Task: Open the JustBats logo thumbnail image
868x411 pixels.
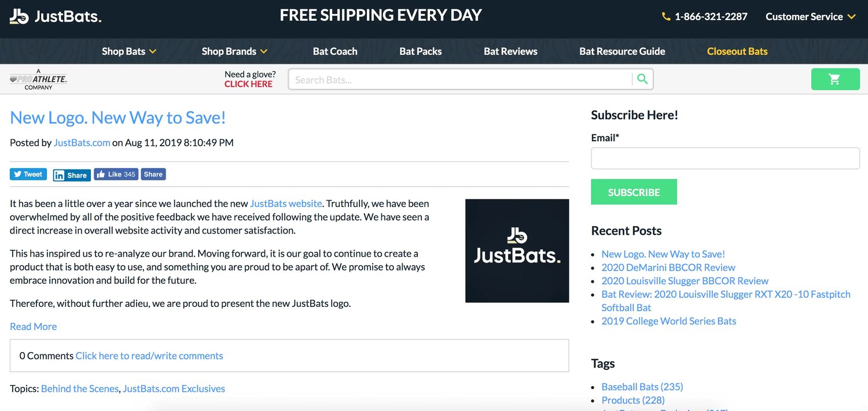Action: 517,250
